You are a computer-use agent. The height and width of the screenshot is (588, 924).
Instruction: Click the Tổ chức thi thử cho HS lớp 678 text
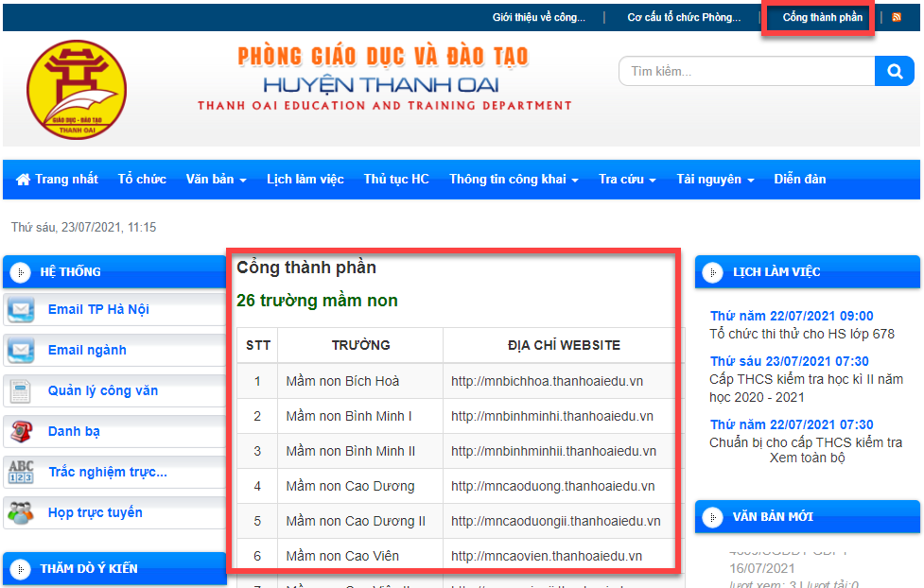coord(802,334)
